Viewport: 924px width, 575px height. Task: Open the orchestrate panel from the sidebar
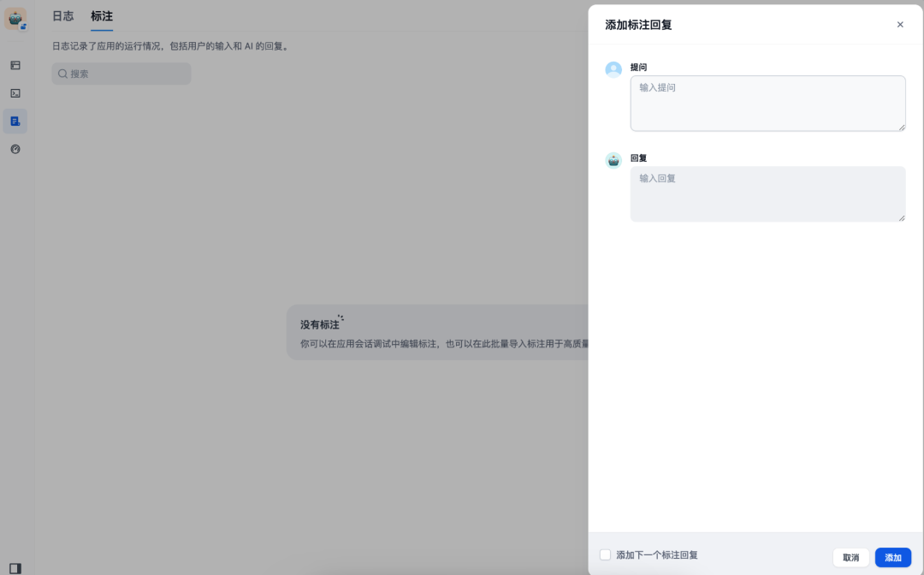[15, 65]
